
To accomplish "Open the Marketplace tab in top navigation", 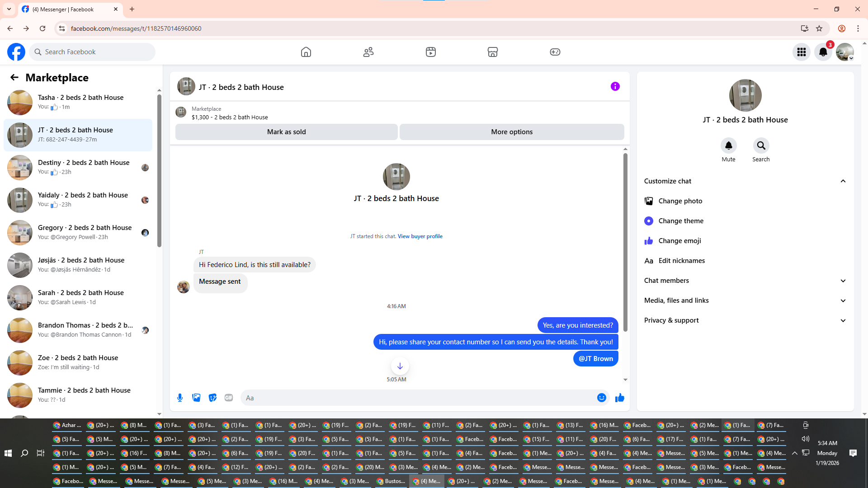I will pyautogui.click(x=492, y=52).
